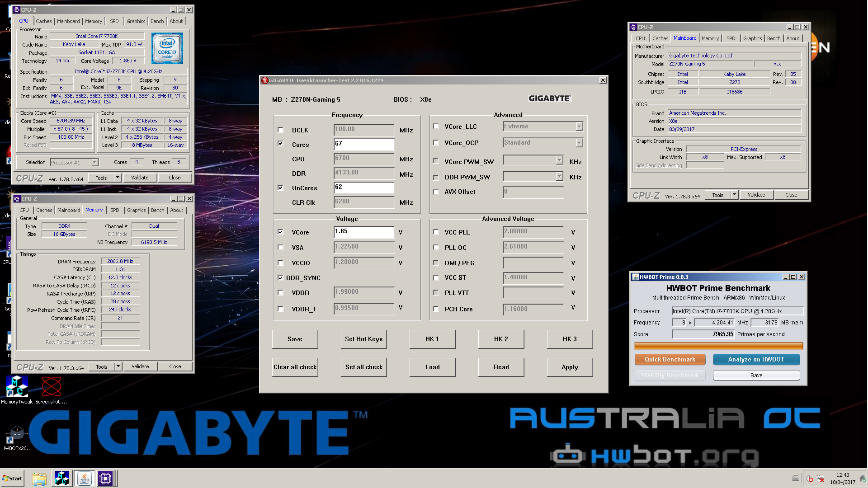Click the network tray icon
Screen dimensions: 868x488
(x=821, y=479)
